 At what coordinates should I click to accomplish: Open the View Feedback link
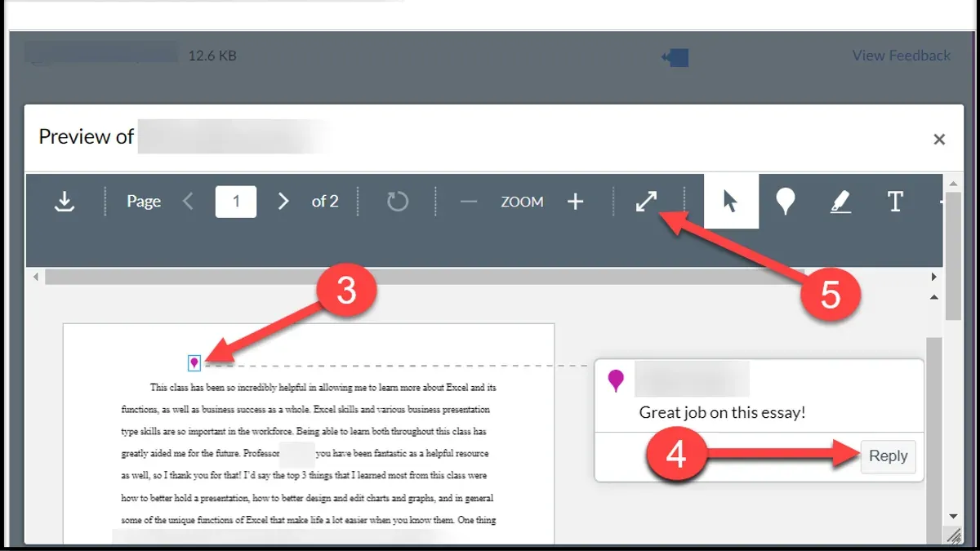click(x=902, y=56)
